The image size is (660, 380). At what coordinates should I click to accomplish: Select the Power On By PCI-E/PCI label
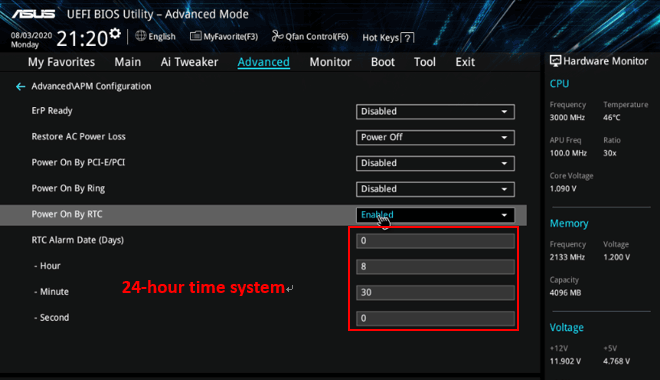tap(78, 162)
